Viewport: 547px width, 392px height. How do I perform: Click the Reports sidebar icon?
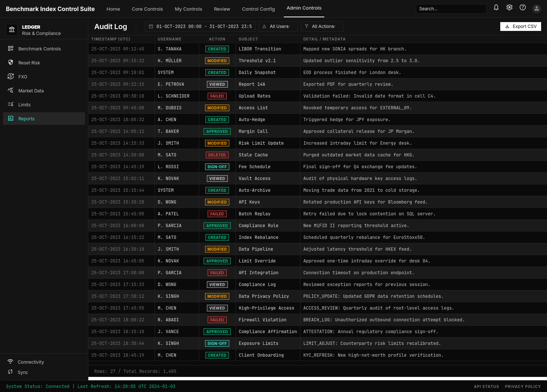tap(11, 119)
